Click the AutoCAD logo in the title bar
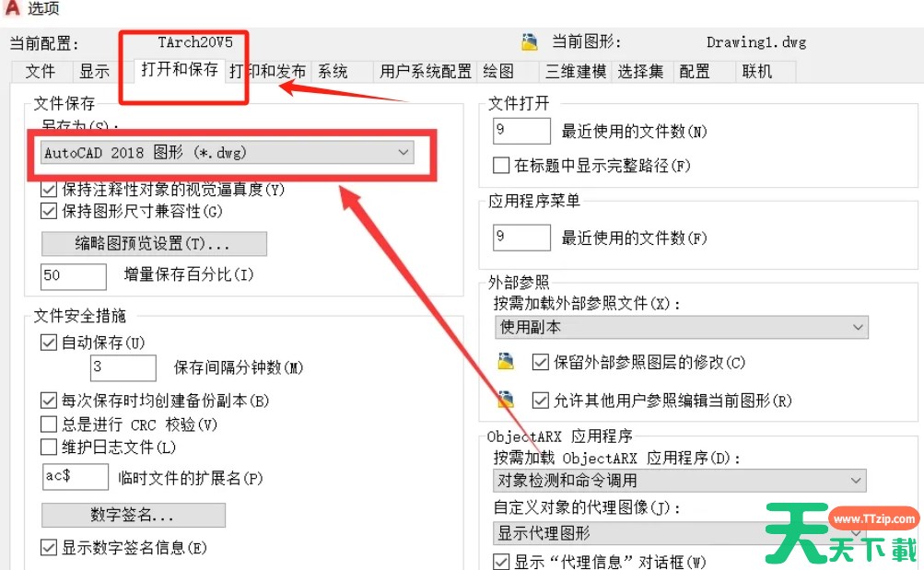924x570 pixels. (x=12, y=7)
